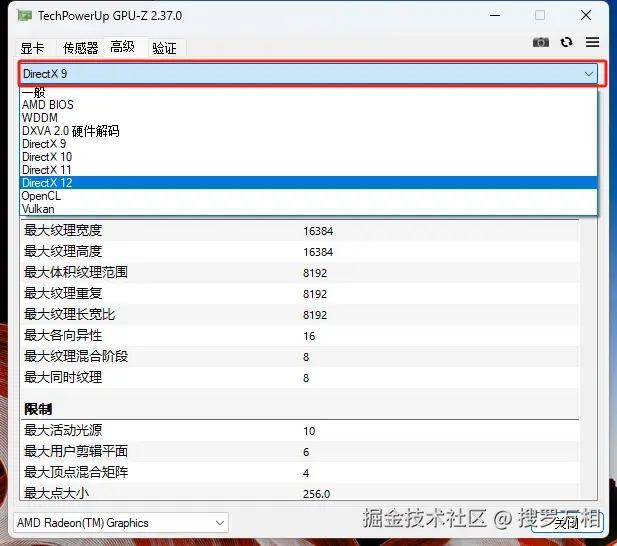Click the 8192 value of 最大纹理长宽比

coord(315,315)
